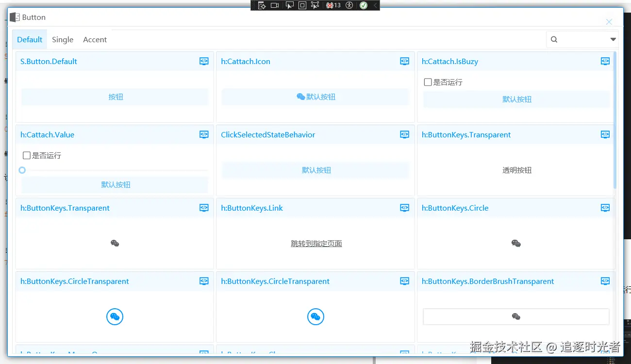The height and width of the screenshot is (364, 631).
Task: Click the h:Cattach.Icon card title
Action: [246, 61]
